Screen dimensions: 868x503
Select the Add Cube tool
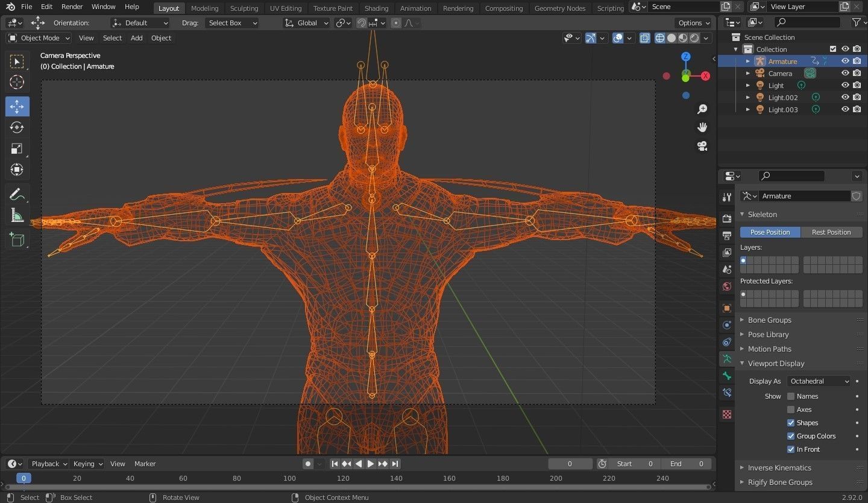pos(17,239)
